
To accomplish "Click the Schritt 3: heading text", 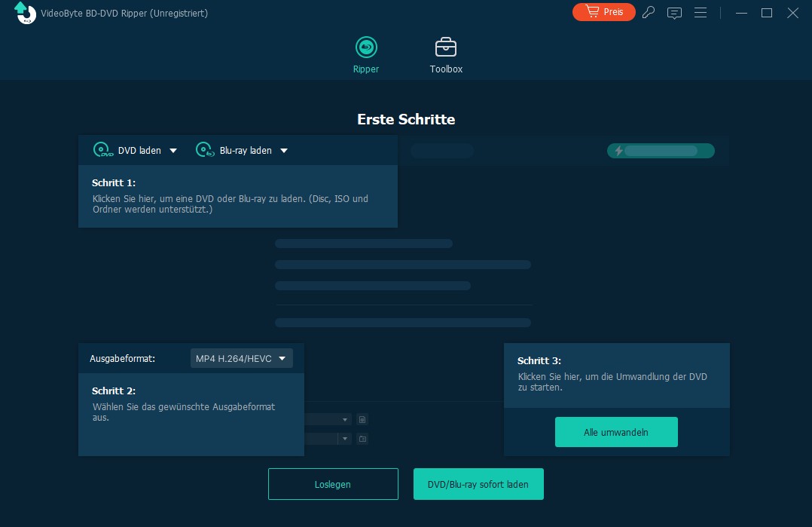I will (539, 361).
